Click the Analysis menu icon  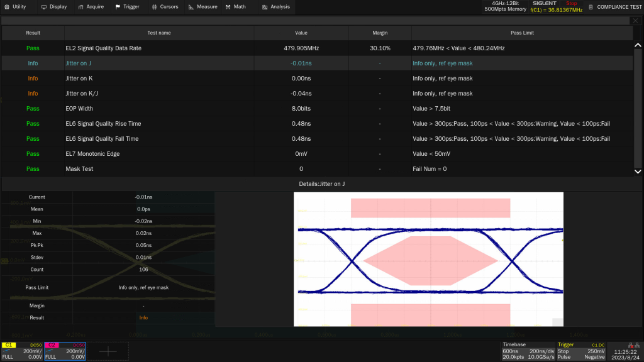[x=265, y=7]
